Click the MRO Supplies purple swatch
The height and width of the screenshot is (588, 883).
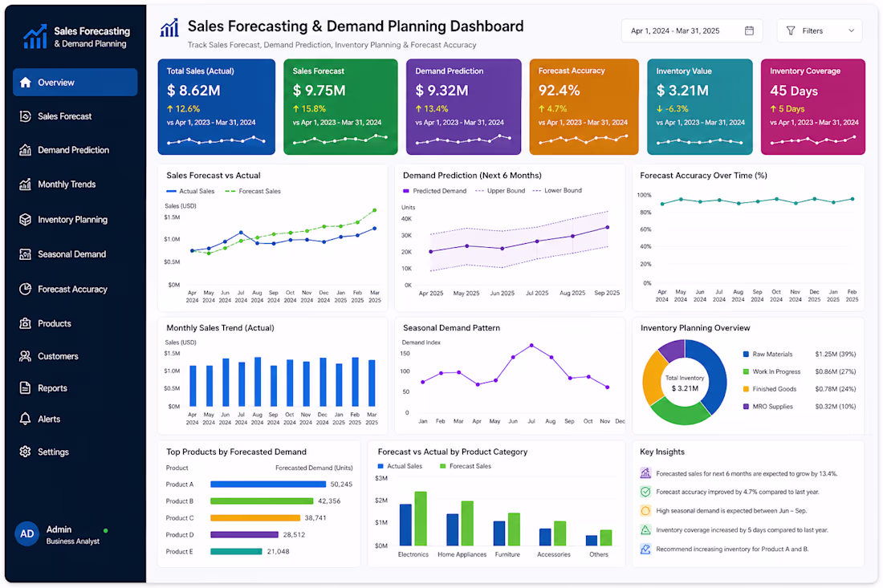point(747,406)
